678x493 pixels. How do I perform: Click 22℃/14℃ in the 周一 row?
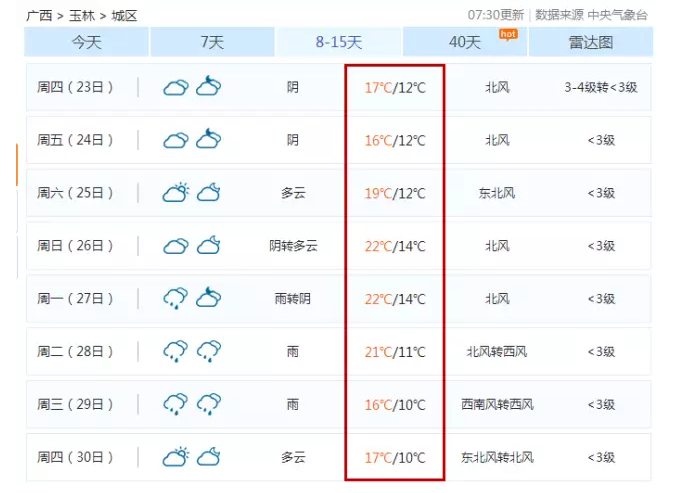395,299
